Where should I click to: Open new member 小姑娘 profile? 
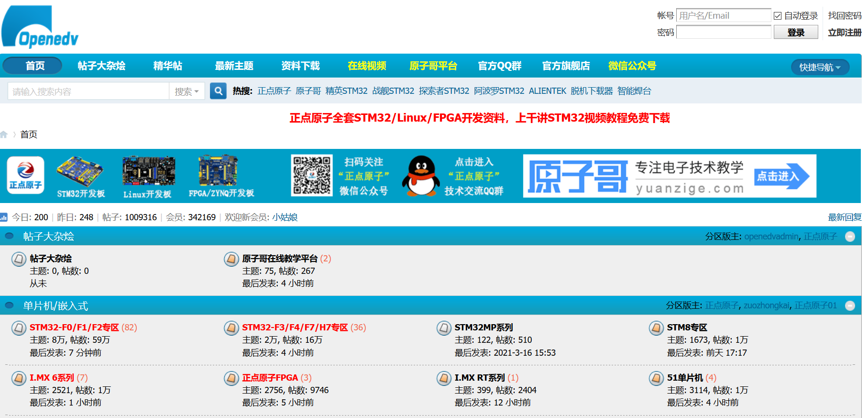[285, 217]
